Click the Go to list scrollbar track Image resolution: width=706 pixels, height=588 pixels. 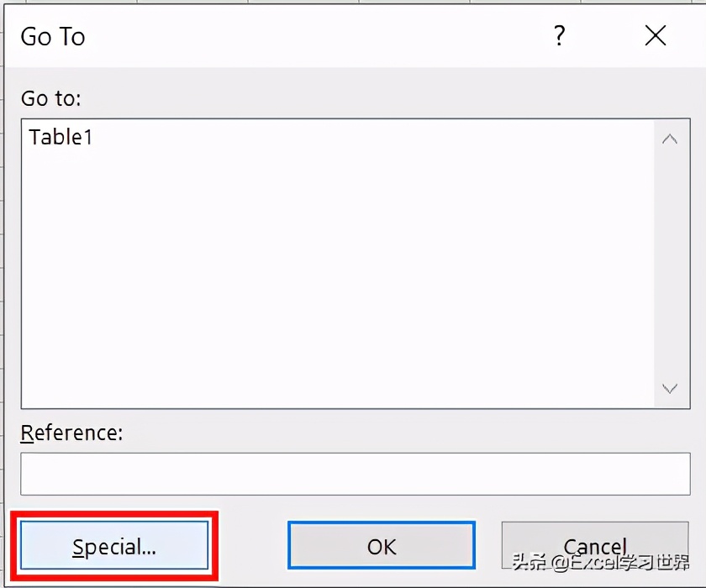(x=670, y=260)
